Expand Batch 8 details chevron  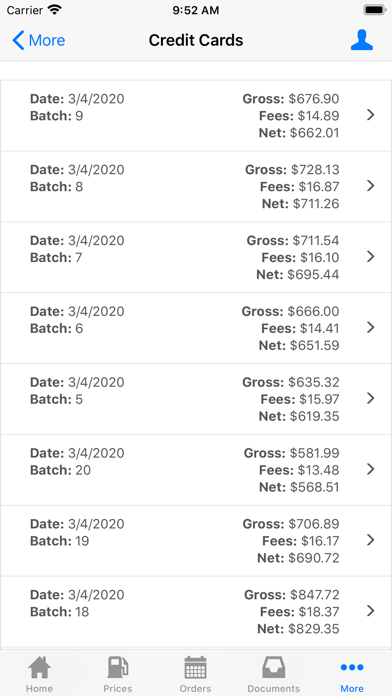371,186
